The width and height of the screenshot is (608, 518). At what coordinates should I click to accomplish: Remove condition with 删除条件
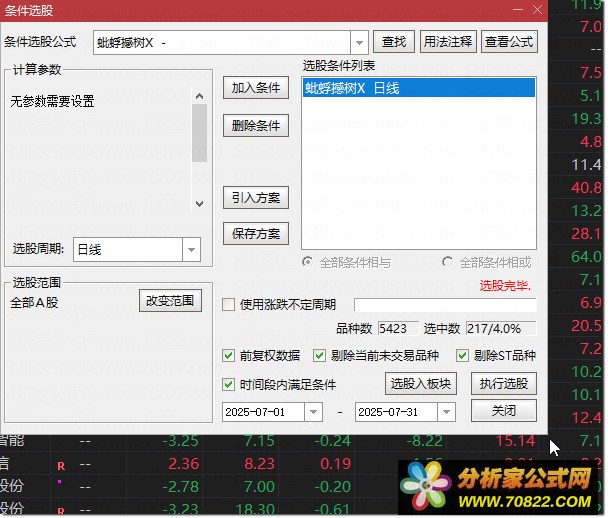pos(256,126)
